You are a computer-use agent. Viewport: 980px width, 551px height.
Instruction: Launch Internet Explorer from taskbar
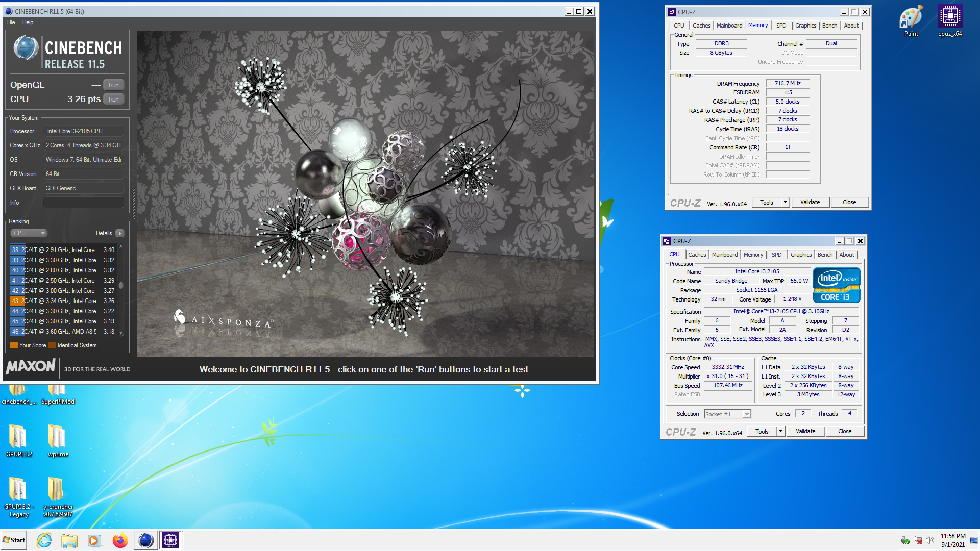(44, 540)
